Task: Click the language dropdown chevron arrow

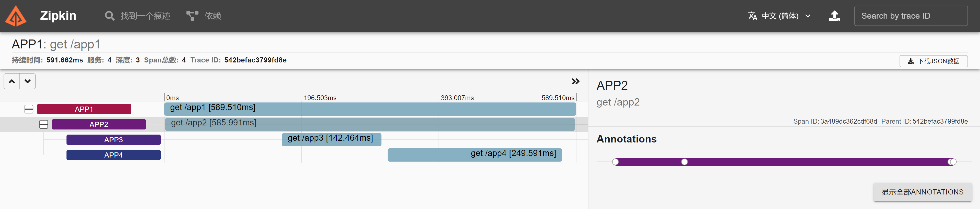Action: (x=808, y=16)
